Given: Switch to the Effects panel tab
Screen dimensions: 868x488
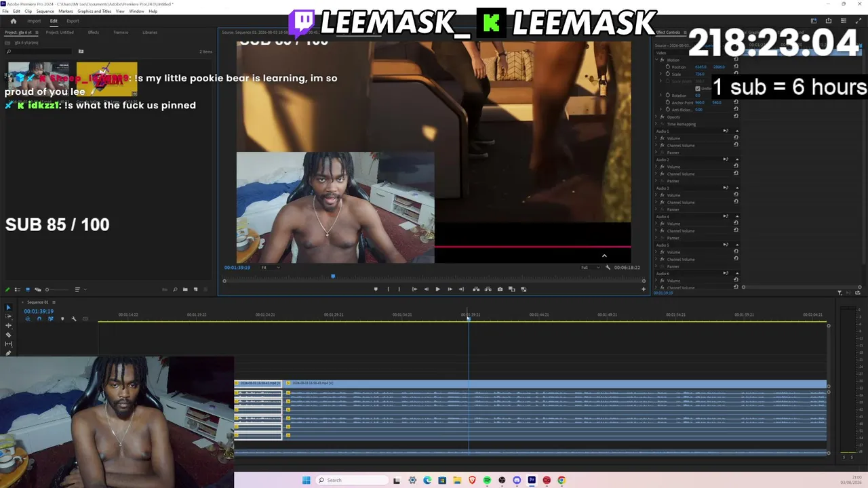Looking at the screenshot, I should coord(94,33).
